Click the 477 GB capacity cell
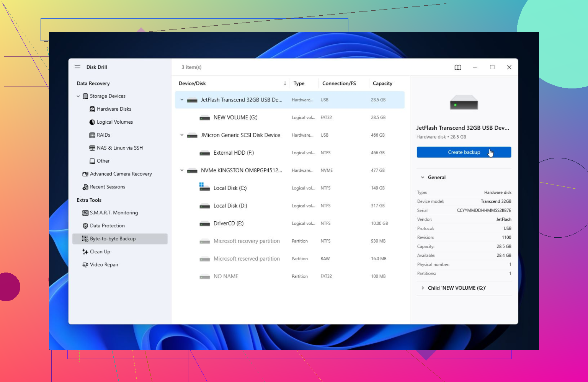 click(x=378, y=171)
